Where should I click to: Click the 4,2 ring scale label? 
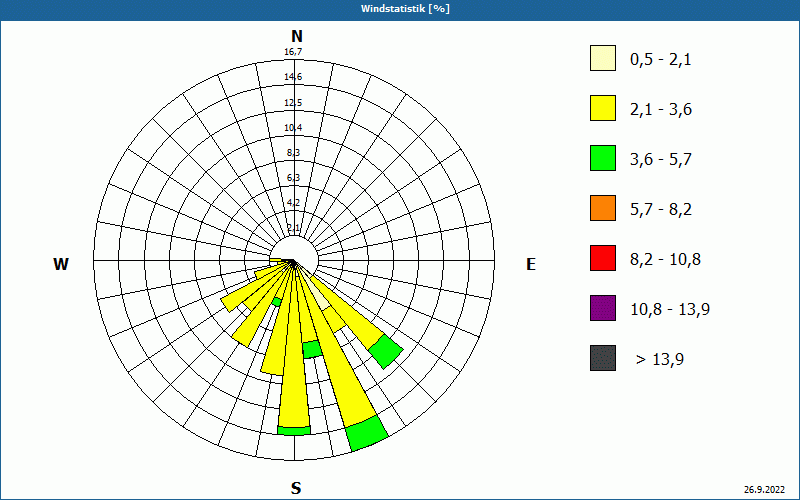293,203
